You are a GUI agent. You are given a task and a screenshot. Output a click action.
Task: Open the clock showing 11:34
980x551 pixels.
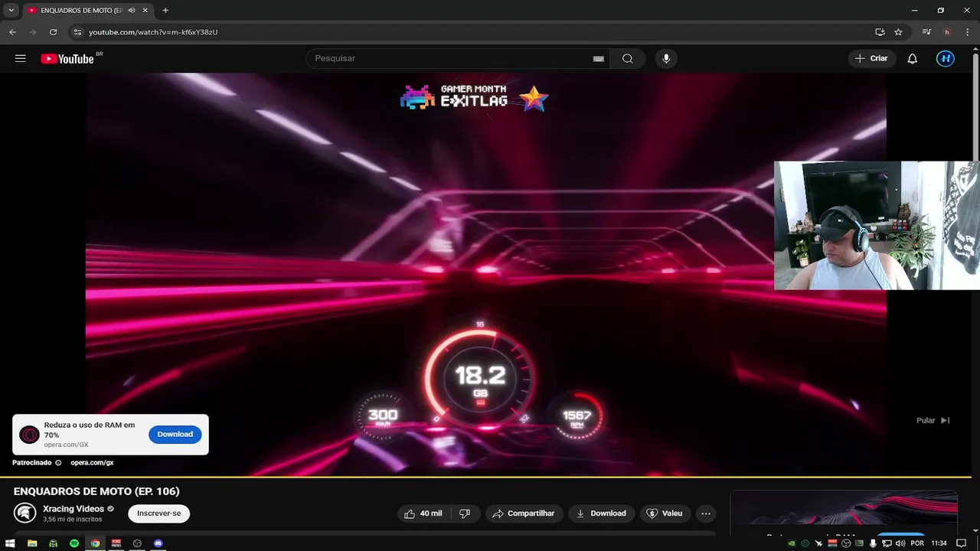(939, 543)
